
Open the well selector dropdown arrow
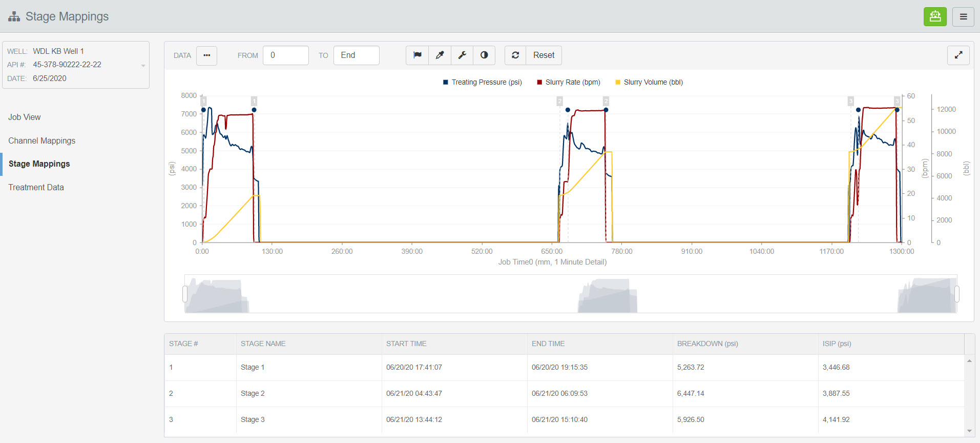coord(143,65)
